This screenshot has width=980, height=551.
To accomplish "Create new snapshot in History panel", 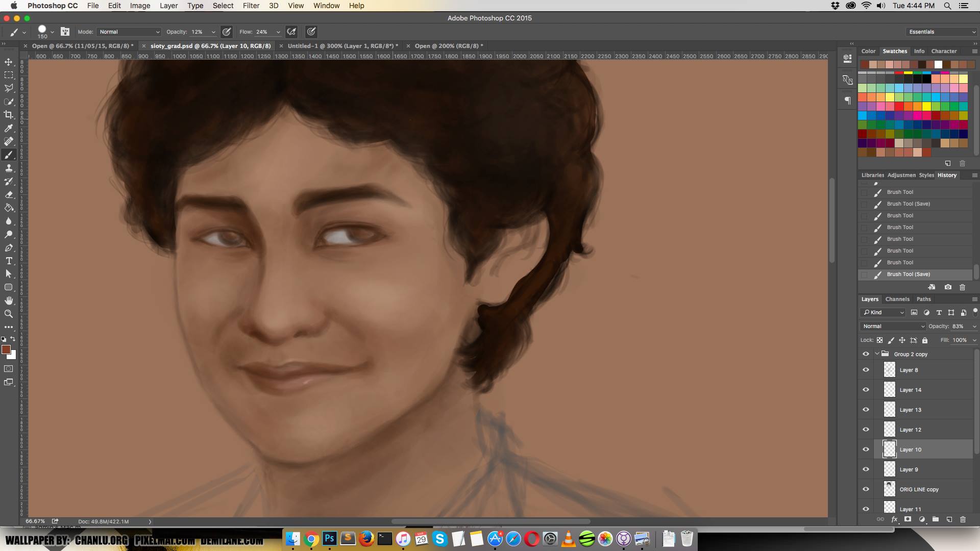I will coord(948,287).
